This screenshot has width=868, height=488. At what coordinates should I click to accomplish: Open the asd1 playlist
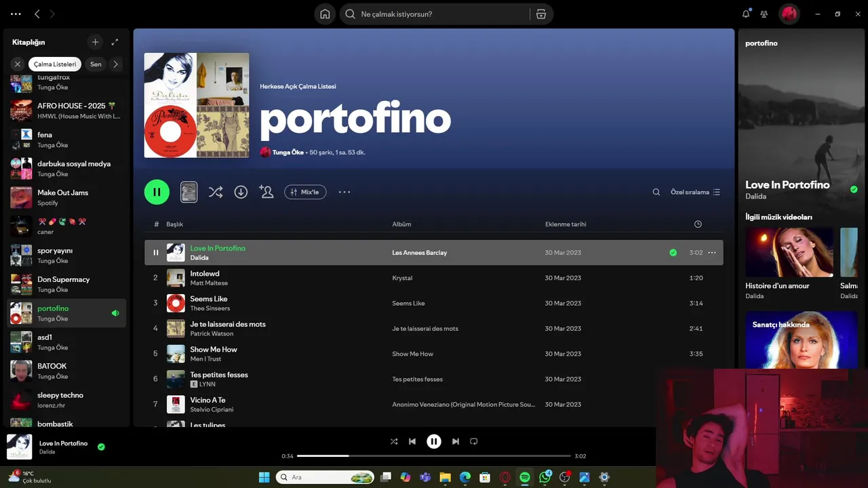coord(66,342)
